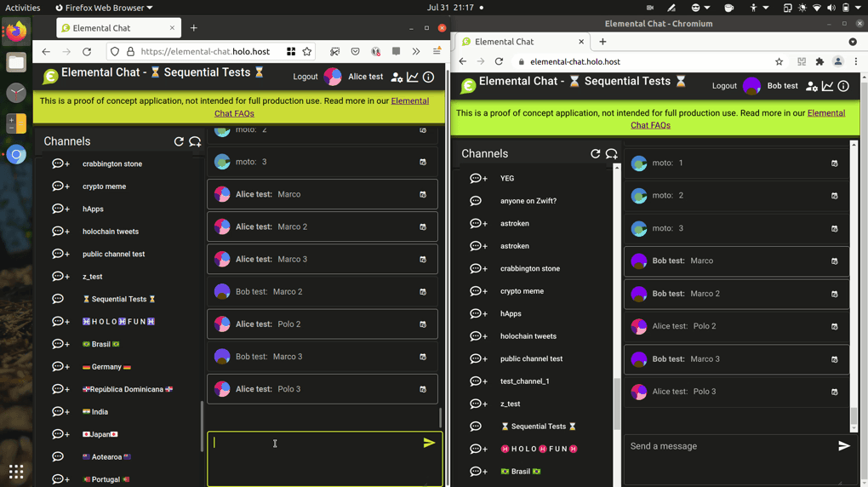868x487 pixels.
Task: Click Firefox channel list scrollbar thumb
Action: [202, 427]
